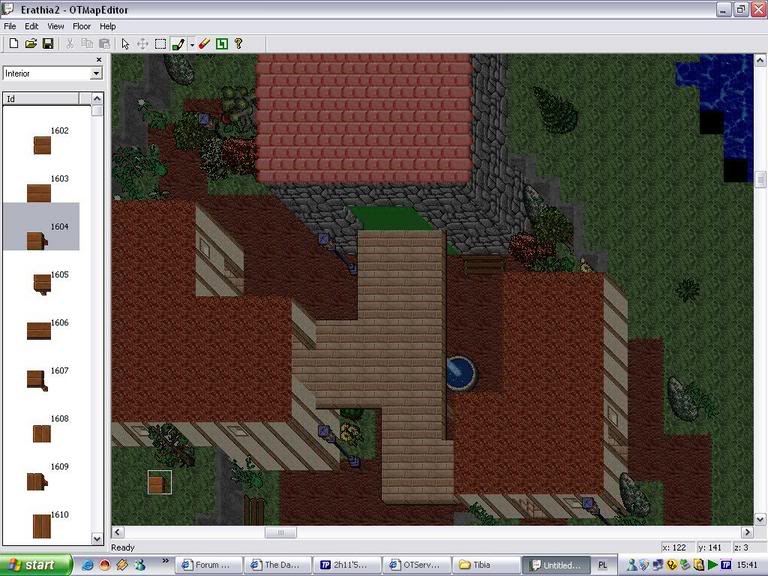Open the brush tool dropdown arrow
This screenshot has height=576, width=768.
192,45
